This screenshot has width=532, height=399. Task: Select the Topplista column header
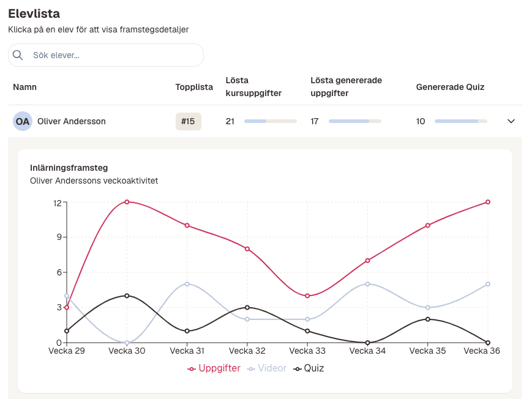click(194, 87)
